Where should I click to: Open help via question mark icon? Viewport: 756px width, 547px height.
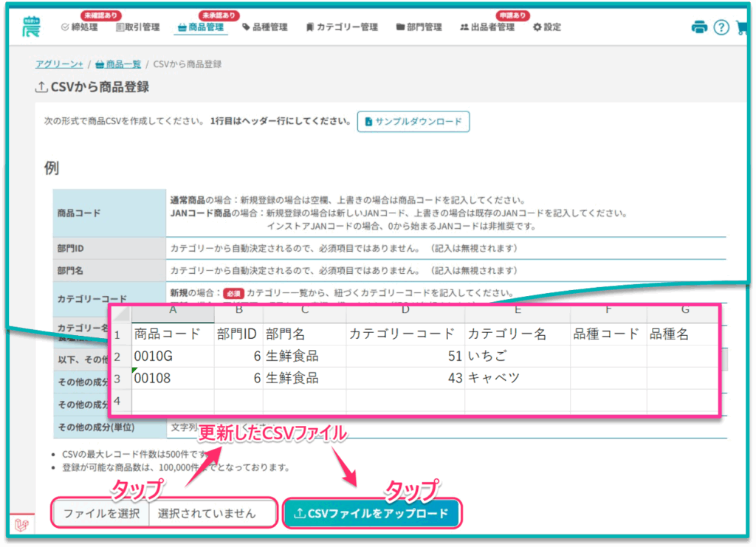(x=721, y=27)
